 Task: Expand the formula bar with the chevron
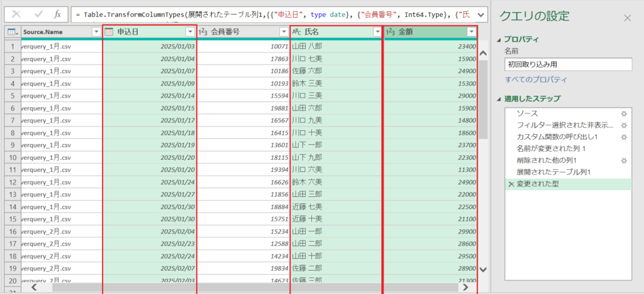pos(481,14)
